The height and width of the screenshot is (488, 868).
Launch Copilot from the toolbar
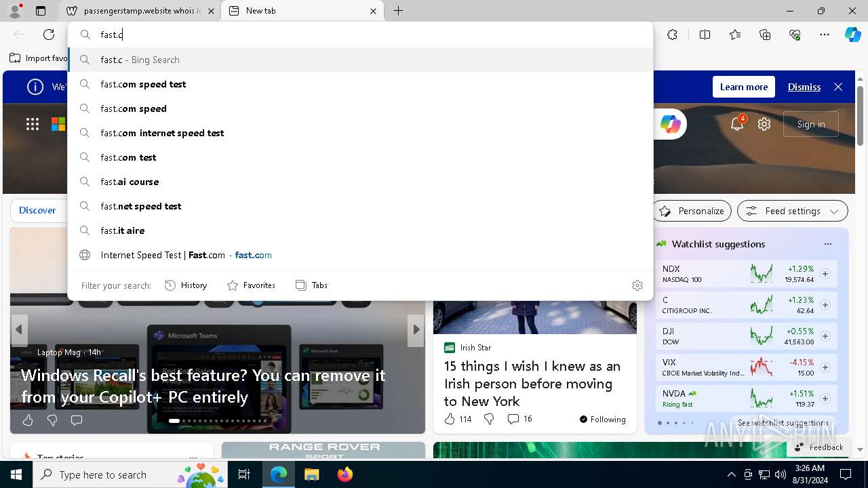(852, 35)
